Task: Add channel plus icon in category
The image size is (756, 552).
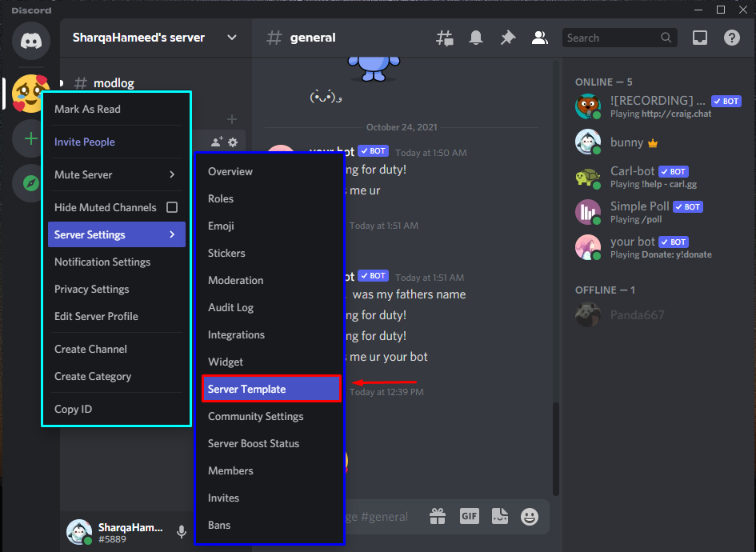Action: [x=232, y=119]
